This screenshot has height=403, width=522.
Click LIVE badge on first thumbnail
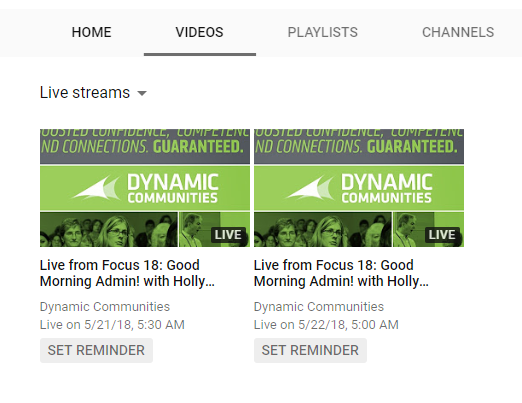(x=228, y=235)
